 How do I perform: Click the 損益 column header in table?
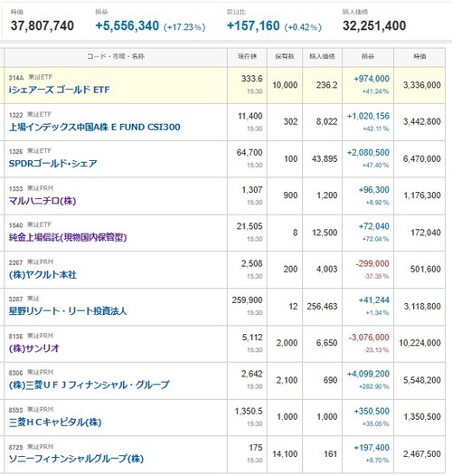tap(368, 56)
